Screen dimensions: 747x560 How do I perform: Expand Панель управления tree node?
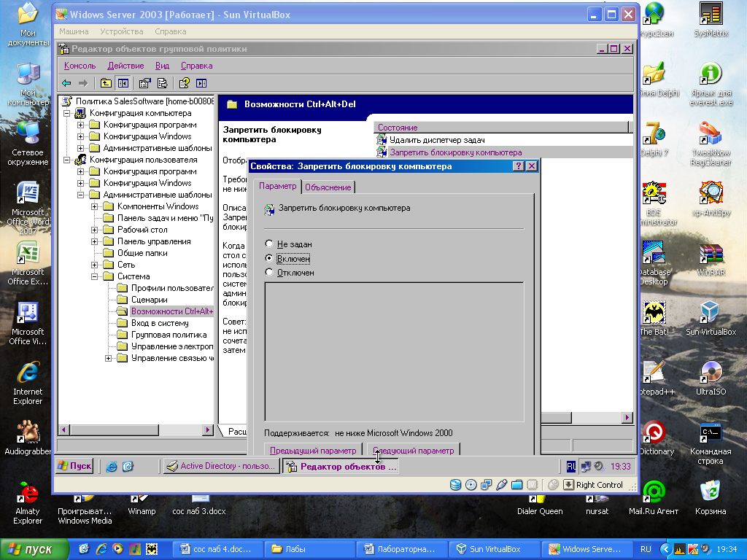point(94,241)
